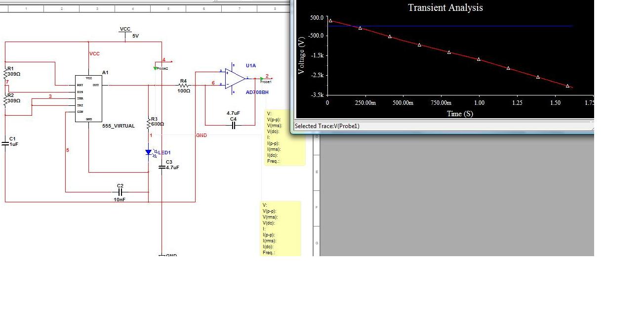Screen dimensions: 644x317
Task: Select the blue LED1 diode symbol
Action: click(x=149, y=153)
